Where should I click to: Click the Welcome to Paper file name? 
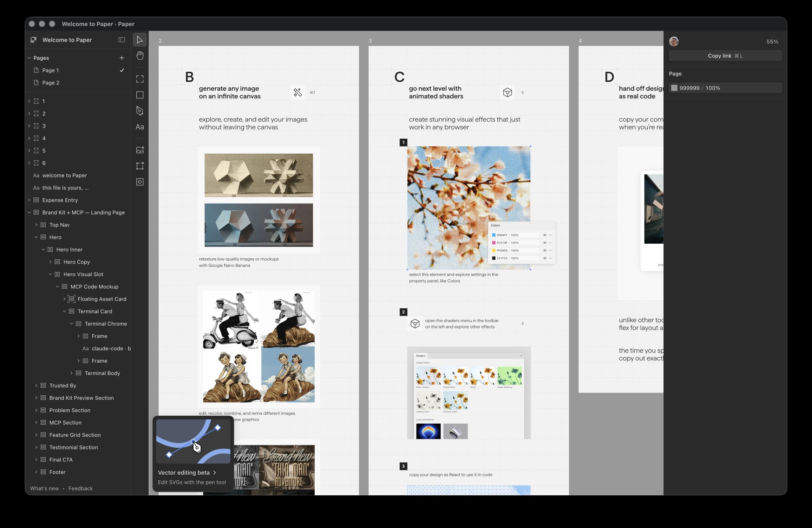(67, 40)
